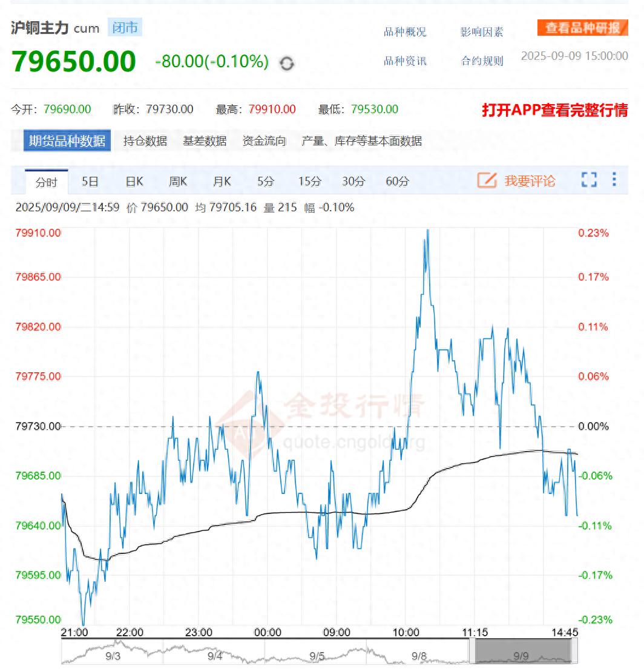Viewport: 644px width, 672px height.
Task: Switch to 周K weekly chart
Action: click(x=177, y=180)
